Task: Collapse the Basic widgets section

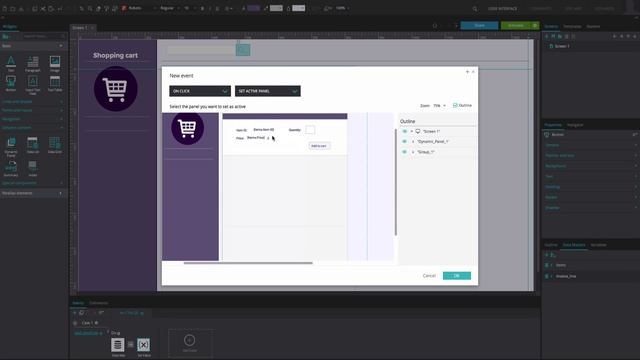Action: 61,46
